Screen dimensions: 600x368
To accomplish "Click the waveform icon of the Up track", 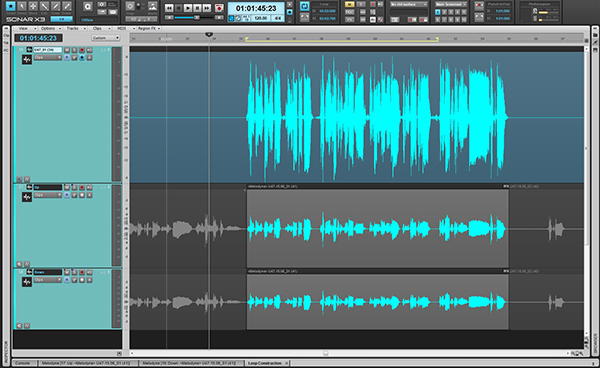I will pos(27,197).
